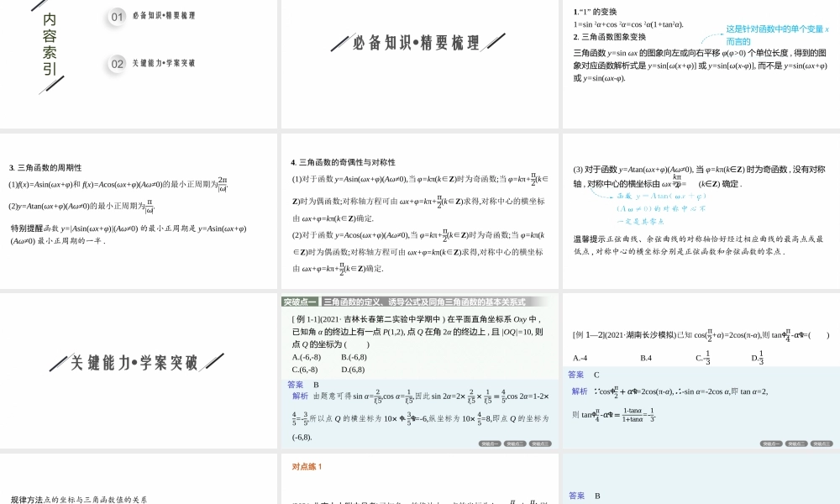Select the slide containing 温馨提示 note
The height and width of the screenshot is (504, 840).
click(x=701, y=212)
